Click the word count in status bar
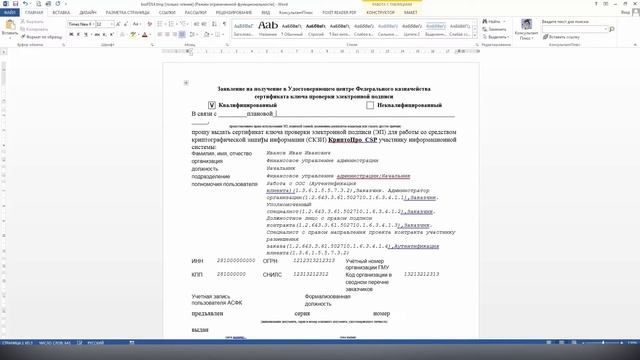The width and height of the screenshot is (640, 360). coord(55,343)
